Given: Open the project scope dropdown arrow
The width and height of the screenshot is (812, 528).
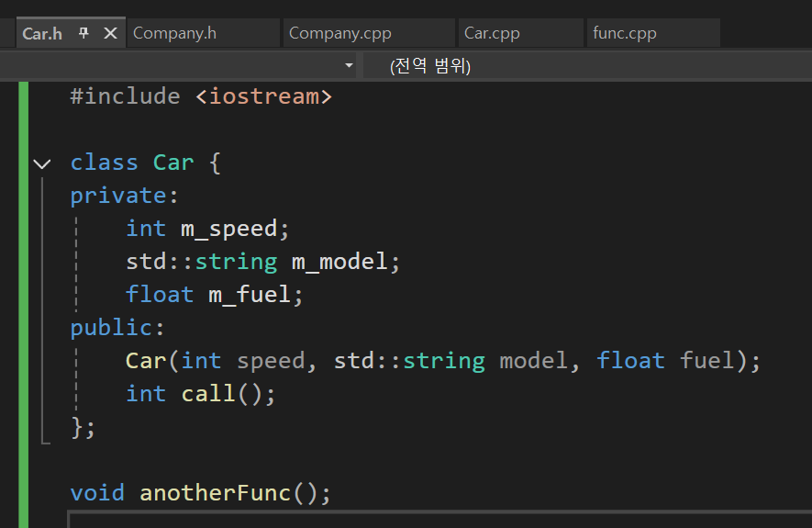Looking at the screenshot, I should [349, 65].
